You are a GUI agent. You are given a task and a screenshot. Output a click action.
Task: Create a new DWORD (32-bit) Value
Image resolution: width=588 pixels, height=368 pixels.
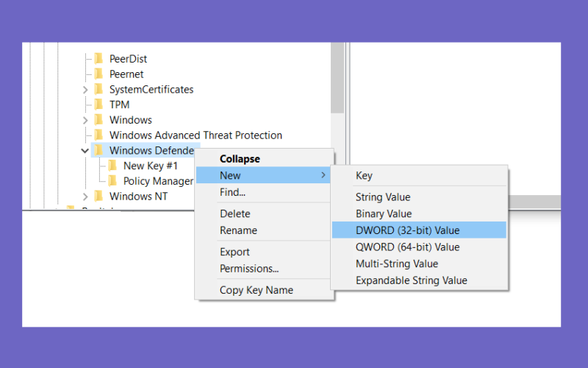pyautogui.click(x=419, y=230)
